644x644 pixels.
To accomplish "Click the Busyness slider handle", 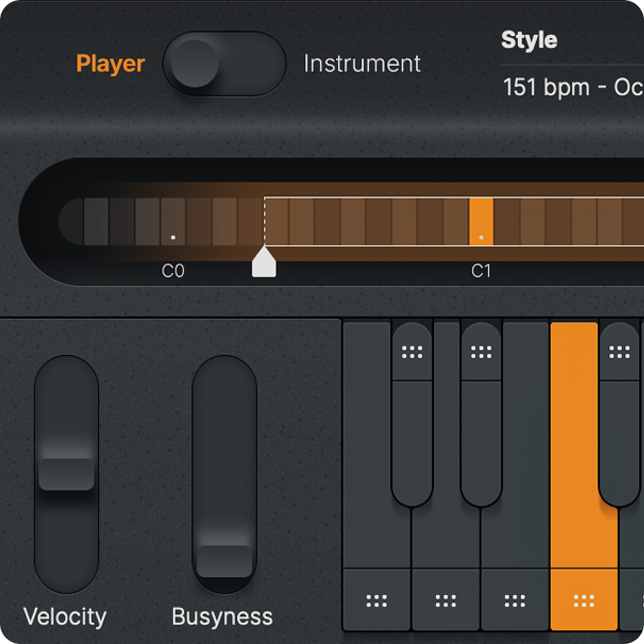I will point(224,561).
